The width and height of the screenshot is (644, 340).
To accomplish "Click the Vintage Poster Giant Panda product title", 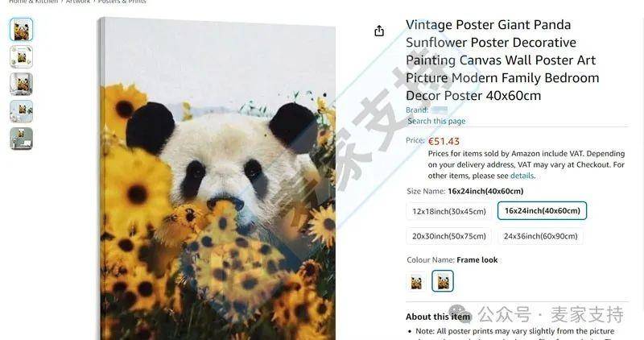I will click(502, 60).
